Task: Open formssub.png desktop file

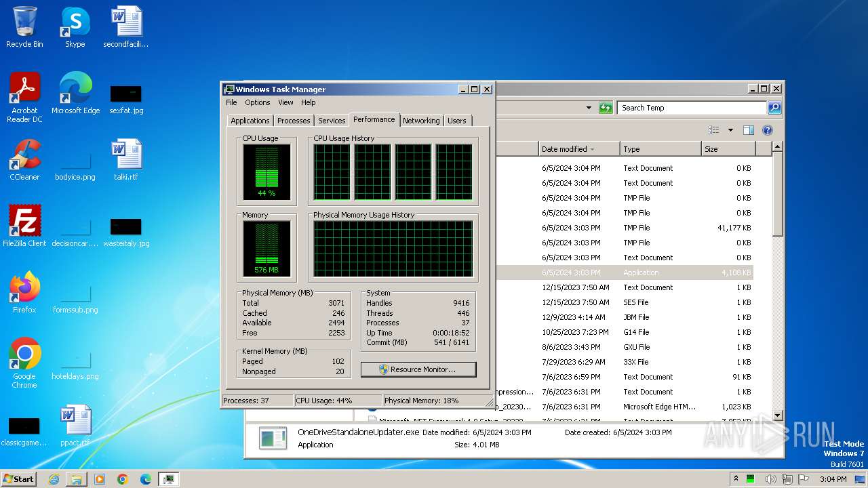Action: coord(75,298)
